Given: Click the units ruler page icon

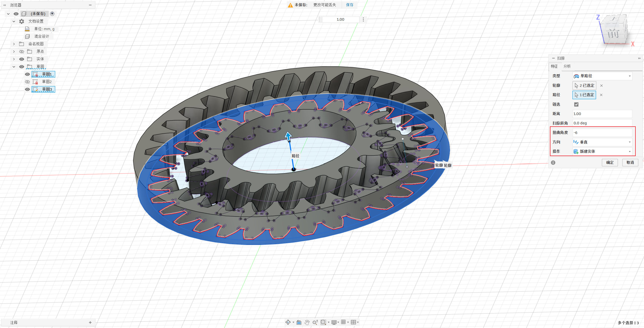Looking at the screenshot, I should pyautogui.click(x=27, y=29).
